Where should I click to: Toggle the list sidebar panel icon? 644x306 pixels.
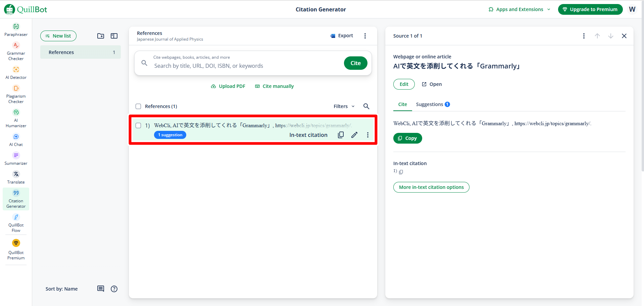click(114, 36)
